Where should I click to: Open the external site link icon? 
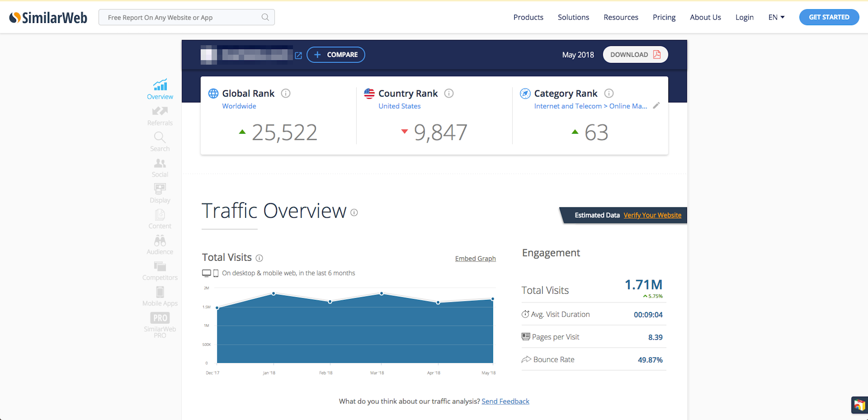(298, 55)
